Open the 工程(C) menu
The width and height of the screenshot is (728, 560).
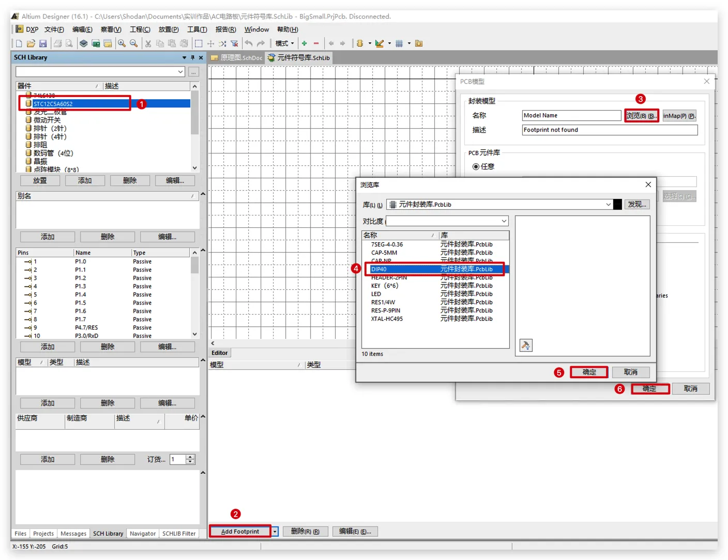pyautogui.click(x=140, y=29)
